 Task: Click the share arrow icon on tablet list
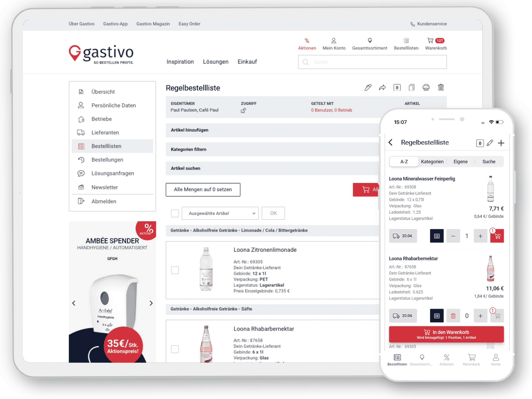382,87
